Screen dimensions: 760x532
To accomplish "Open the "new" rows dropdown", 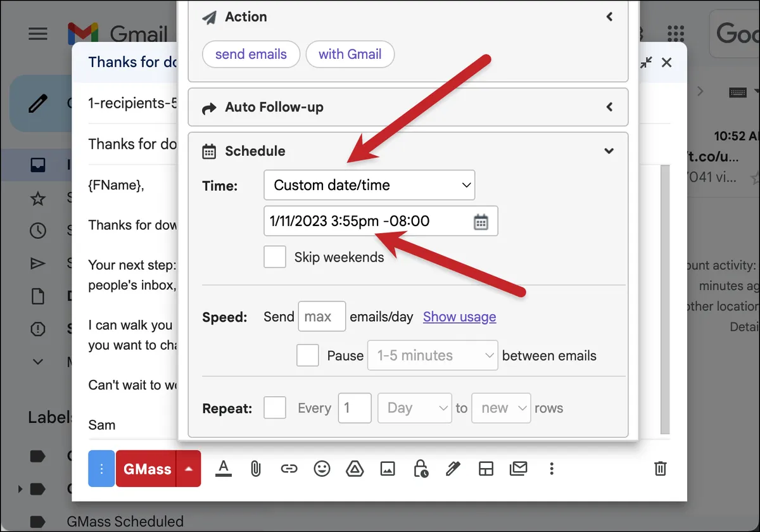I will click(501, 408).
